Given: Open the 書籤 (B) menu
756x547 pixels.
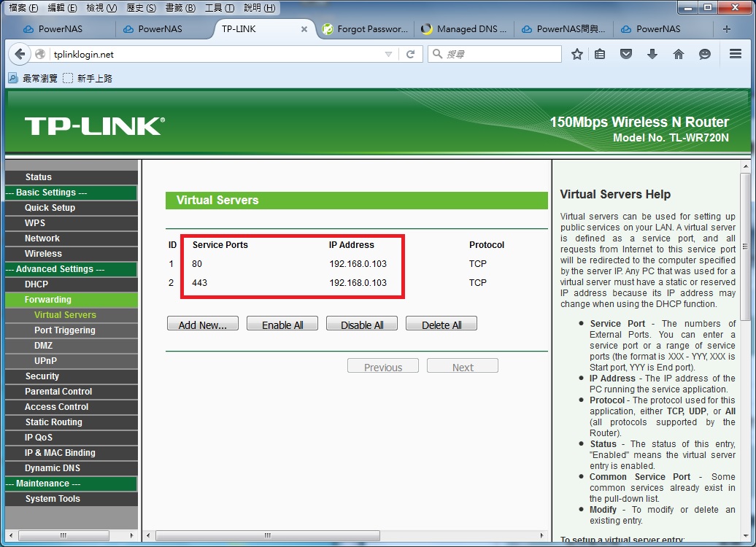Looking at the screenshot, I should tap(180, 8).
